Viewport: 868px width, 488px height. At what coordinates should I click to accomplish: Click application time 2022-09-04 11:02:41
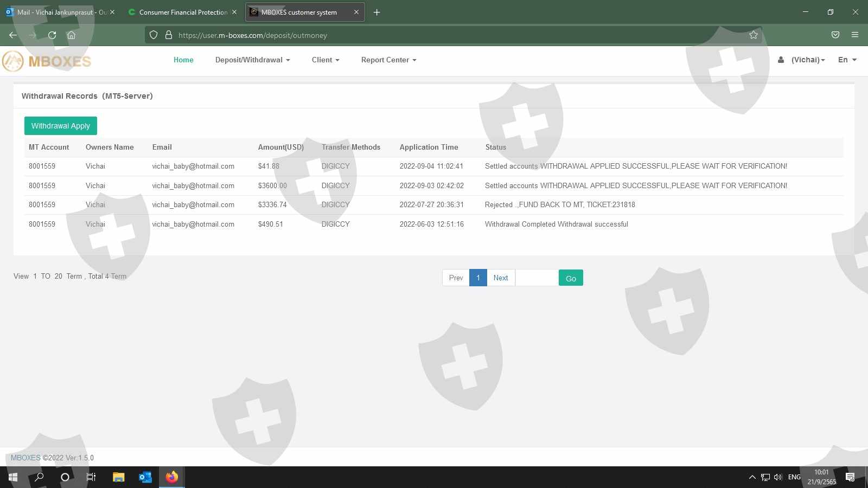point(431,166)
